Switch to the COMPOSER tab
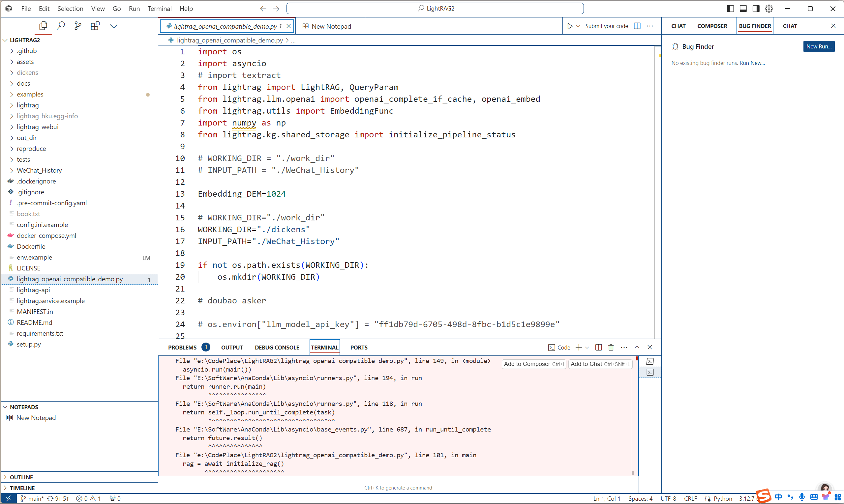 pyautogui.click(x=712, y=26)
